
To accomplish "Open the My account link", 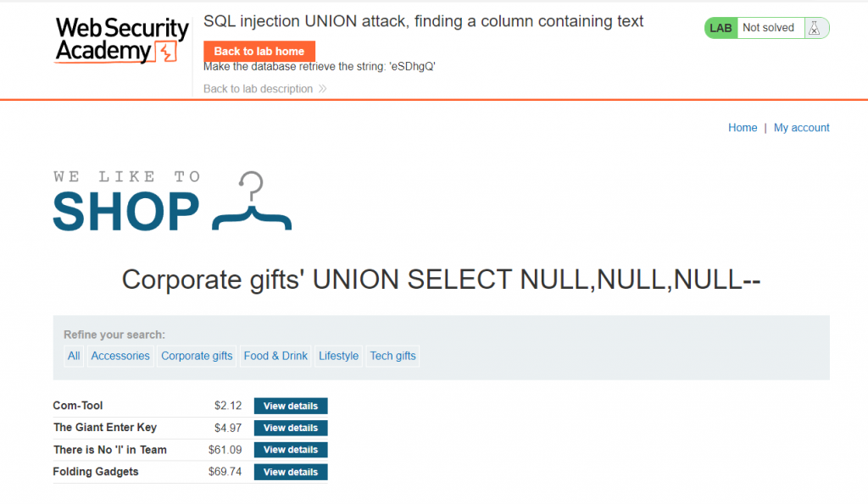I will point(801,127).
